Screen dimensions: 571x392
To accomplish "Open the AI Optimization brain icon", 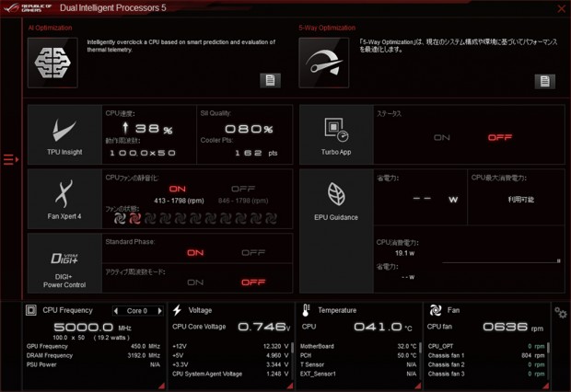I will click(x=52, y=63).
